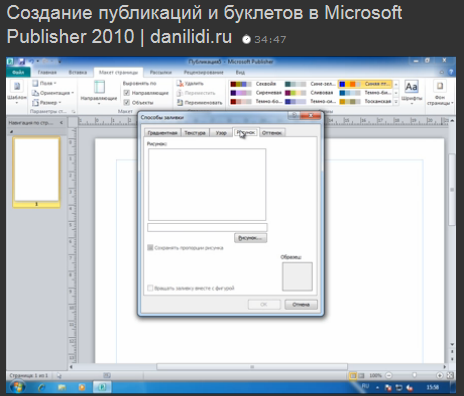Click the Undo icon in quick access toolbar

pyautogui.click(x=31, y=62)
